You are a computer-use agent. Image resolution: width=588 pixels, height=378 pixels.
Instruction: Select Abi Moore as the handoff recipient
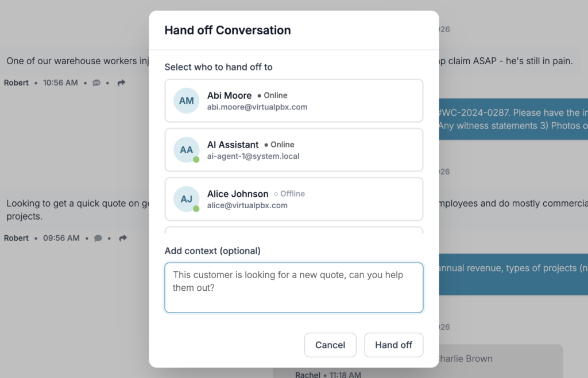[293, 101]
